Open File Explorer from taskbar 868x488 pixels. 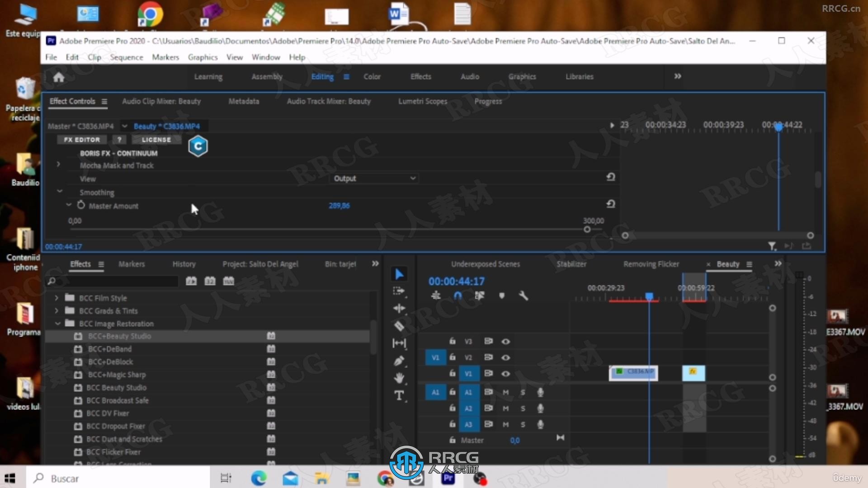point(322,478)
